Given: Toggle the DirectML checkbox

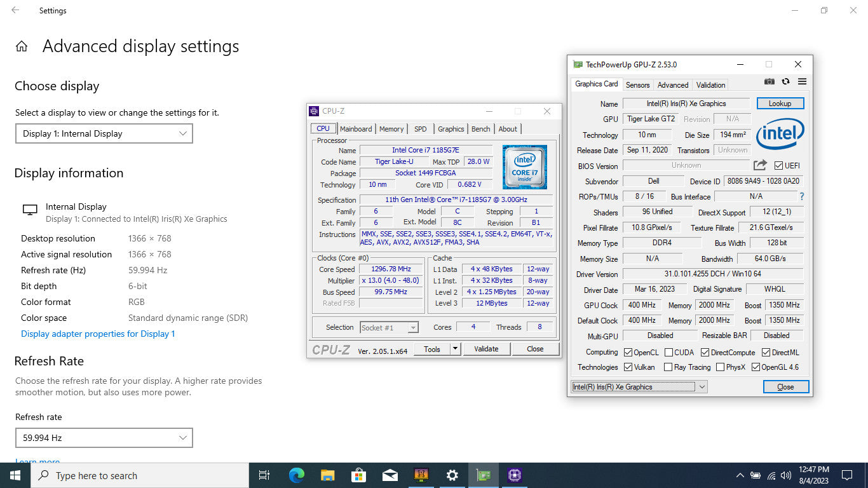Looking at the screenshot, I should pyautogui.click(x=766, y=352).
